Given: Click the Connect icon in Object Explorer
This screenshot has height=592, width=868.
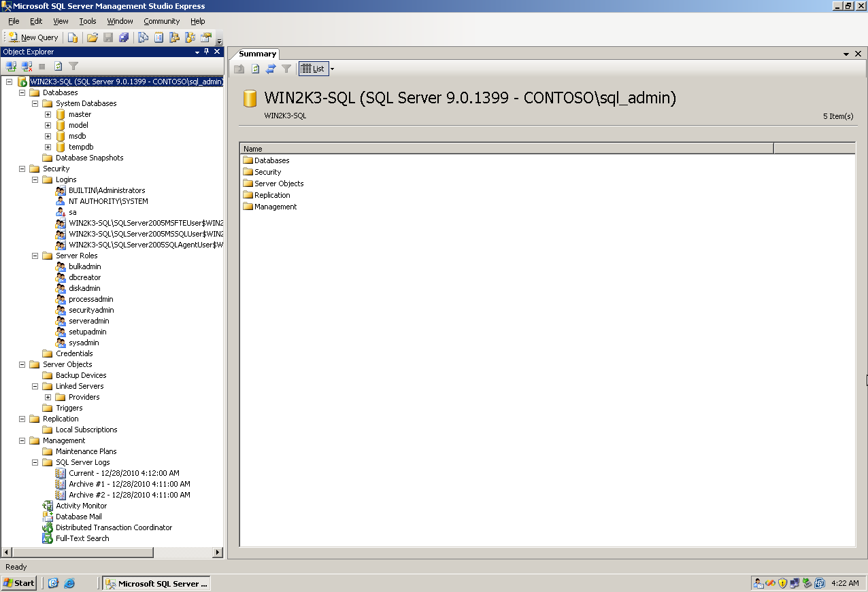Looking at the screenshot, I should pos(11,66).
